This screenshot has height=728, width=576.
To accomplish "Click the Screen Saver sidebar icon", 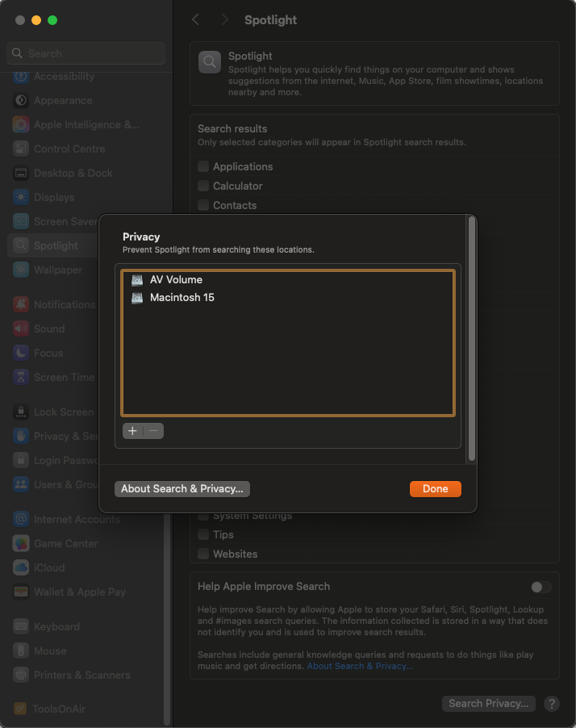I will click(x=21, y=221).
